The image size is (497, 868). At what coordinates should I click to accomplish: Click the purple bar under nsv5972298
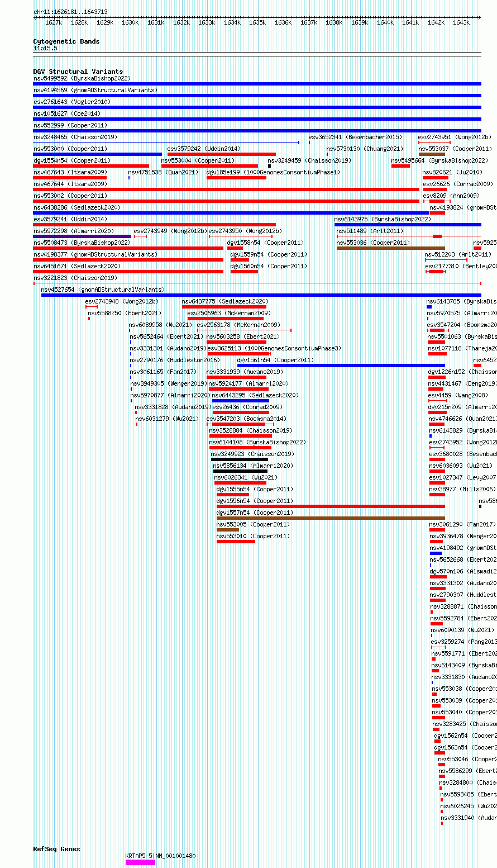point(82,236)
